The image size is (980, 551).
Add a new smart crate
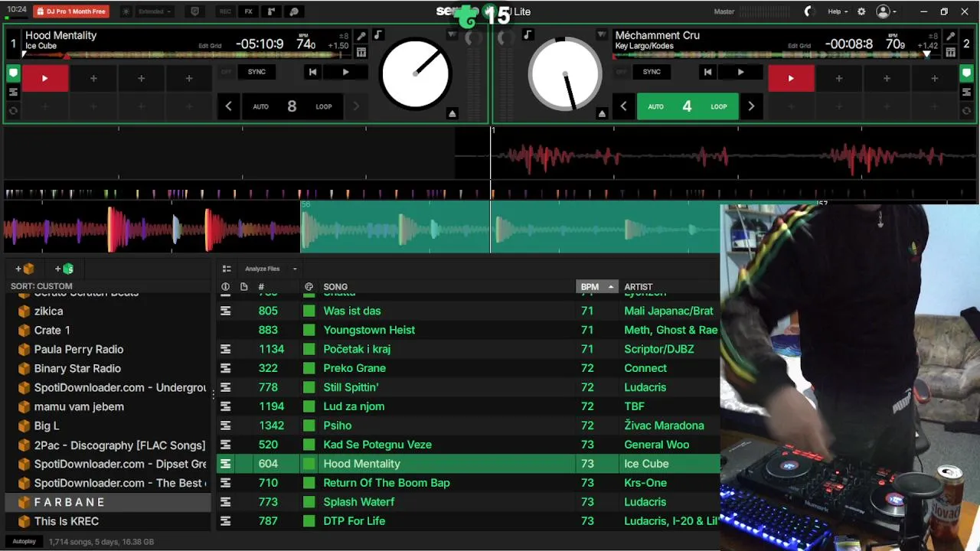click(x=64, y=269)
